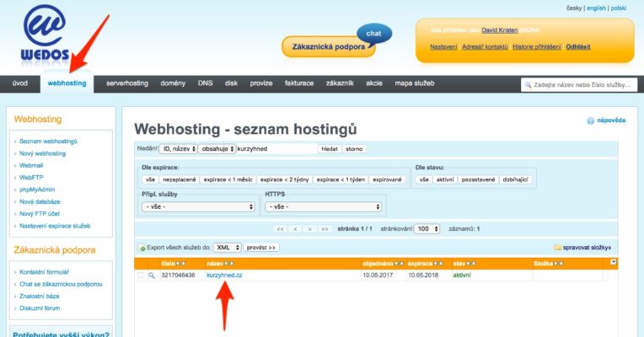644x337 pixels.
Task: Go to first page << button
Action: (280, 229)
